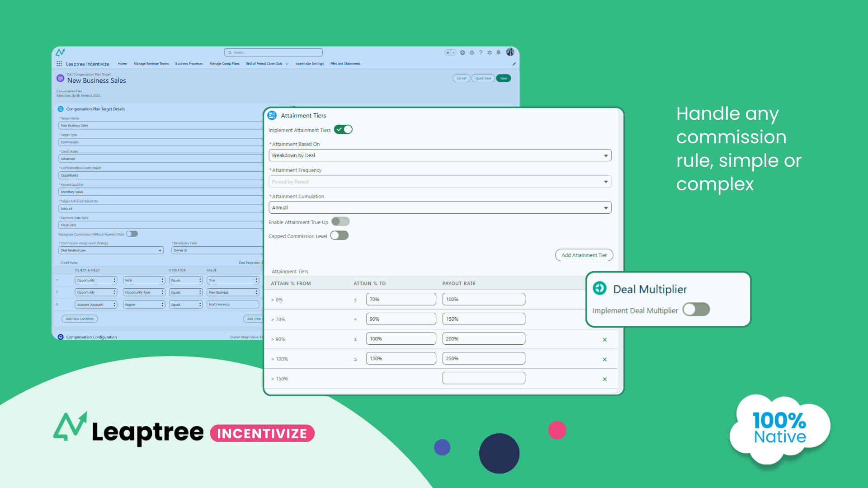This screenshot has width=868, height=488.
Task: Go to the Manage Comp Plans tab
Action: click(224, 64)
